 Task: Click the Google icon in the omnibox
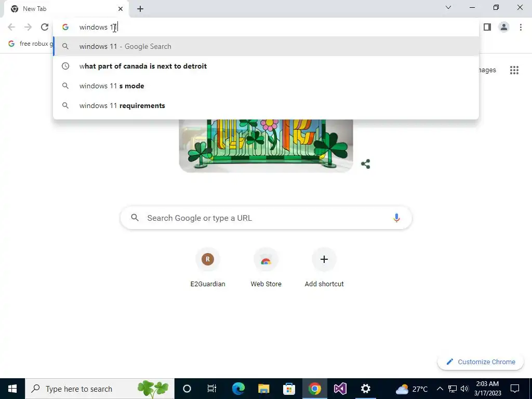point(65,27)
